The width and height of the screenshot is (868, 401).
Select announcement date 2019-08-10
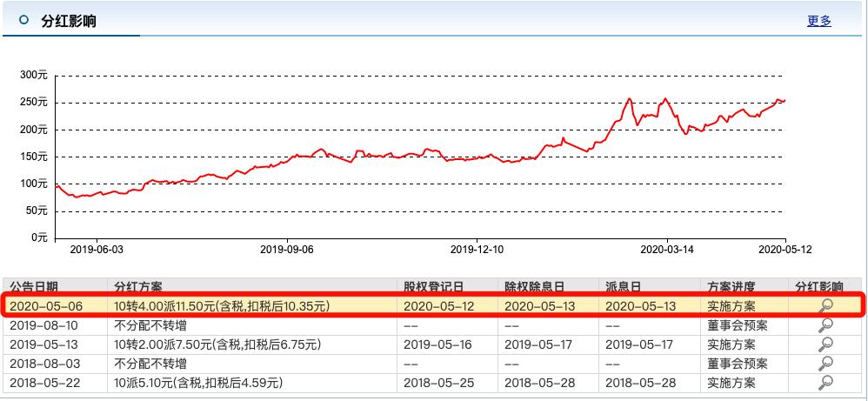45,325
